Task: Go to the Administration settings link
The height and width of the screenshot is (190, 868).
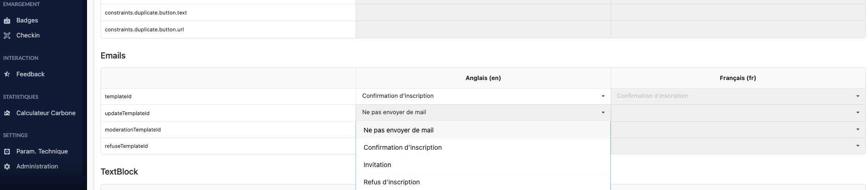Action: tap(37, 167)
